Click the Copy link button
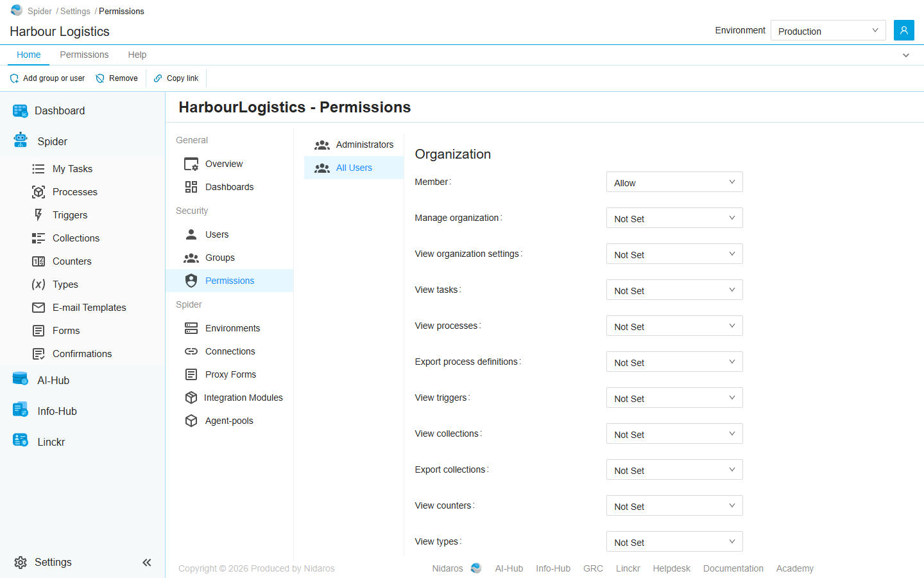The image size is (924, 578). click(176, 78)
